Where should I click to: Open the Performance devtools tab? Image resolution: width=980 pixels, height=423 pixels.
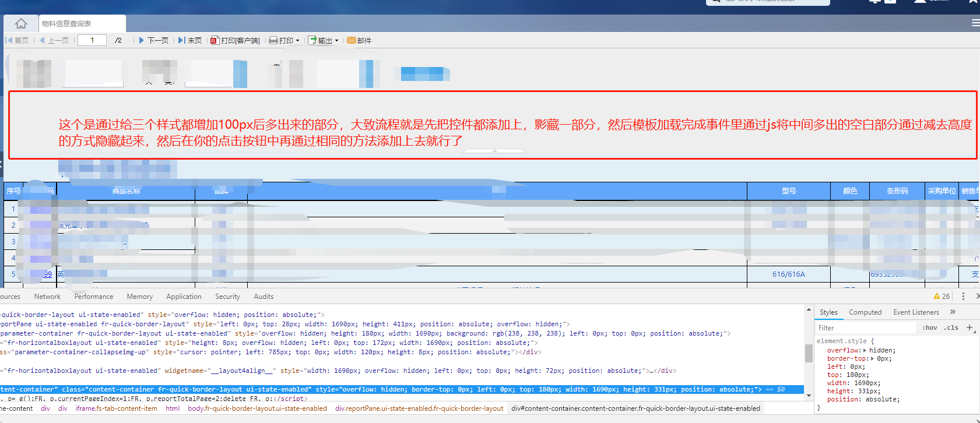[x=94, y=297]
